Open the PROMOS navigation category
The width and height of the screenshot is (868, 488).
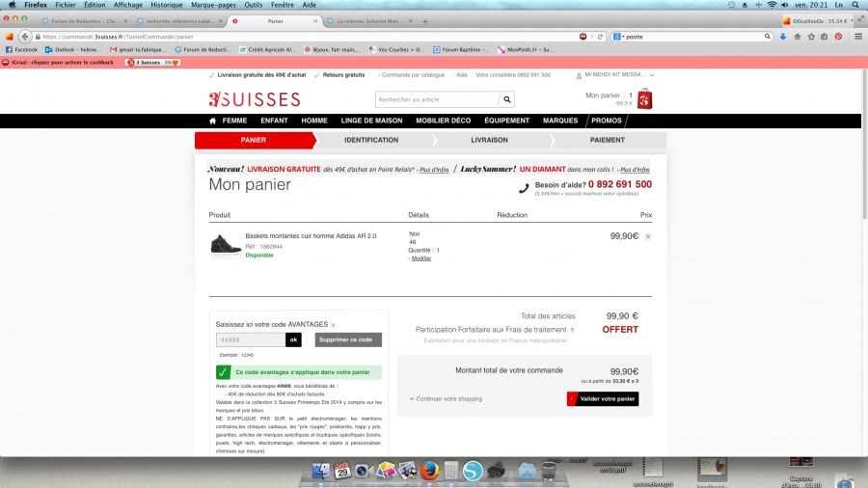(607, 121)
